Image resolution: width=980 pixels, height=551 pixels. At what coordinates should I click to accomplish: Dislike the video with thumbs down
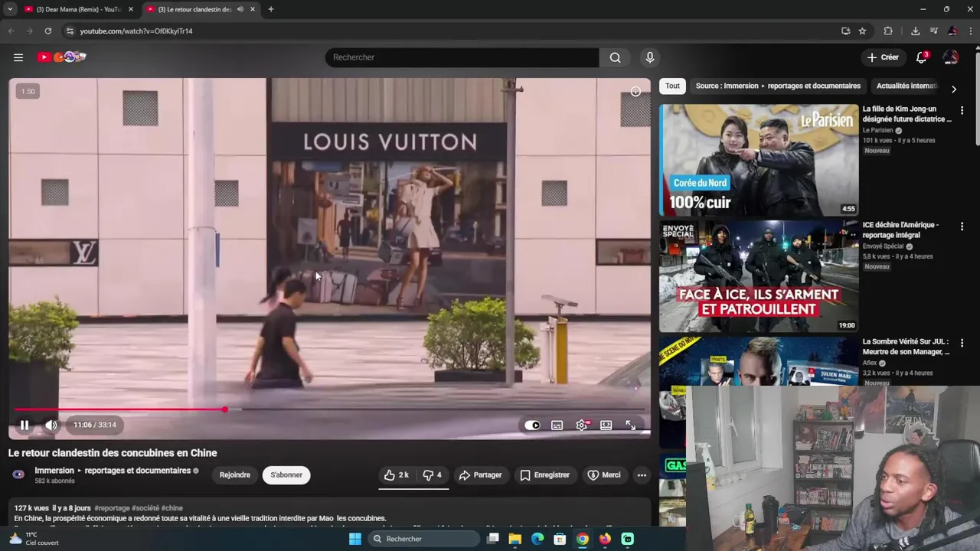point(433,475)
